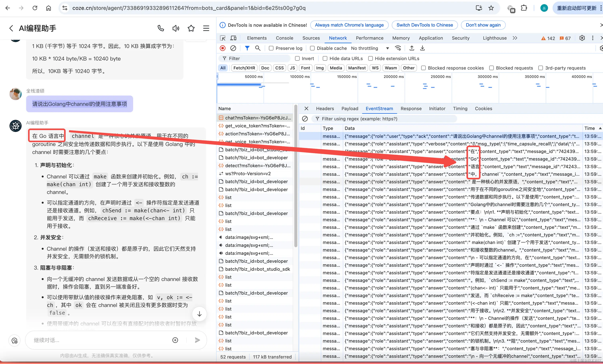Stop recording network log with red button
The width and height of the screenshot is (603, 364).
tap(223, 48)
